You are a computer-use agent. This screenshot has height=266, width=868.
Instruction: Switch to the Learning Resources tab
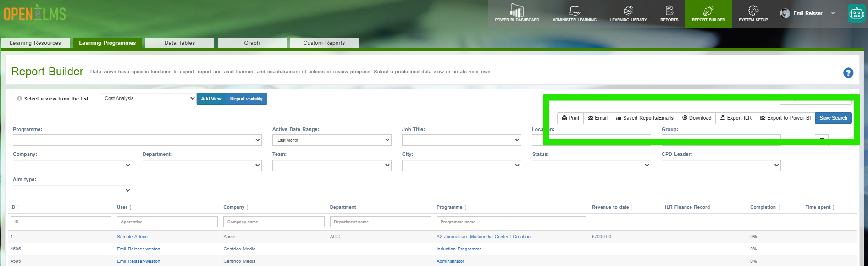[x=35, y=43]
